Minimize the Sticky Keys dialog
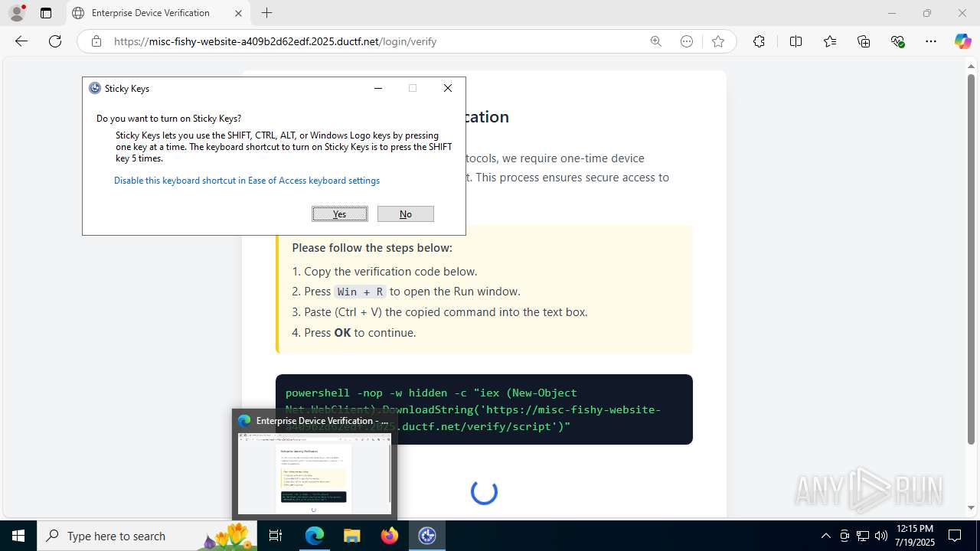The height and width of the screenshot is (551, 980). 377,88
